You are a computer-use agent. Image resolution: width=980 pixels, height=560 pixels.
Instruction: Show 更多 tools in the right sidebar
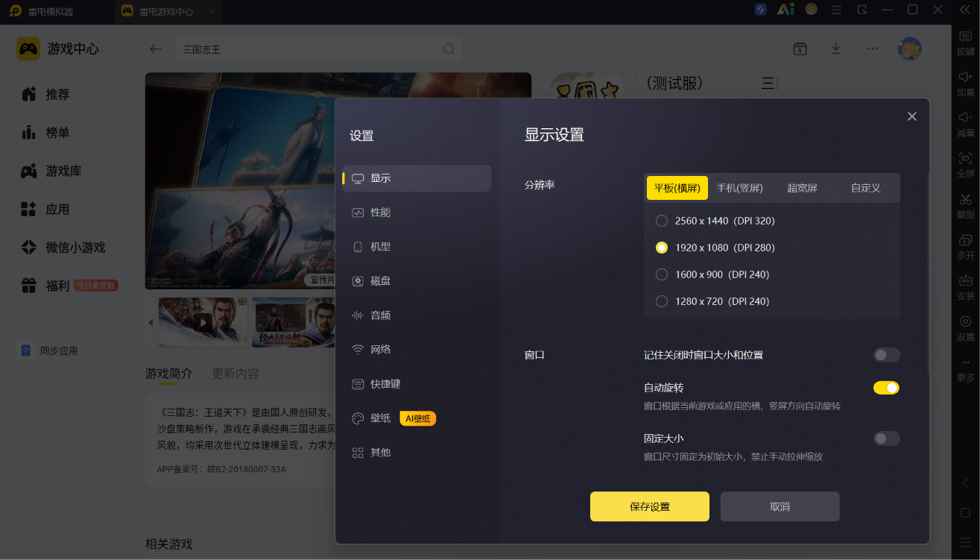click(x=965, y=370)
